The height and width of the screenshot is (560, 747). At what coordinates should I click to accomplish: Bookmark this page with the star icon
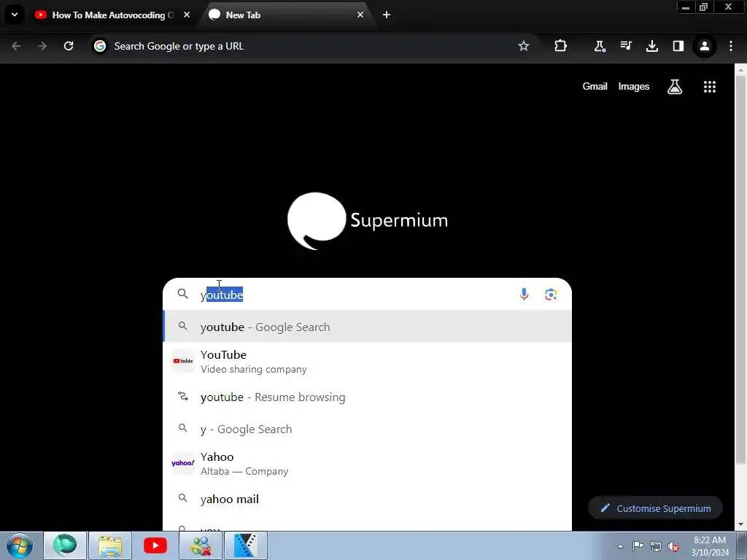click(x=524, y=46)
